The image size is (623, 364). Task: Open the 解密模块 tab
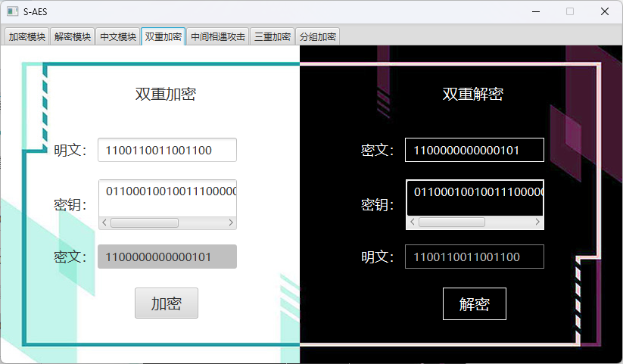pos(73,36)
